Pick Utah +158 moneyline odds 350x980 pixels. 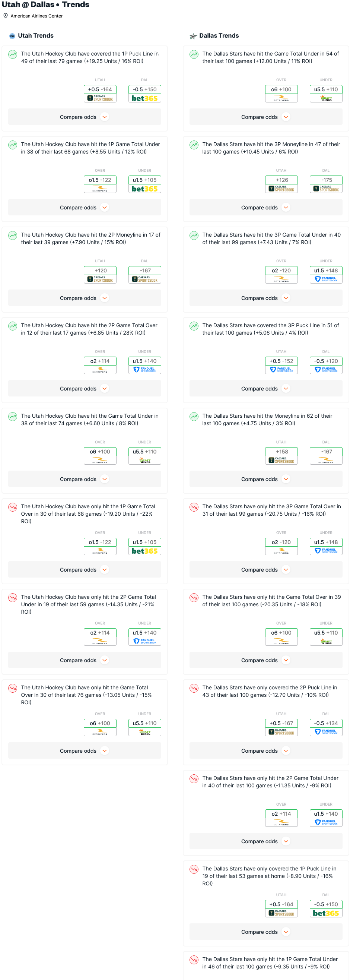tap(281, 455)
